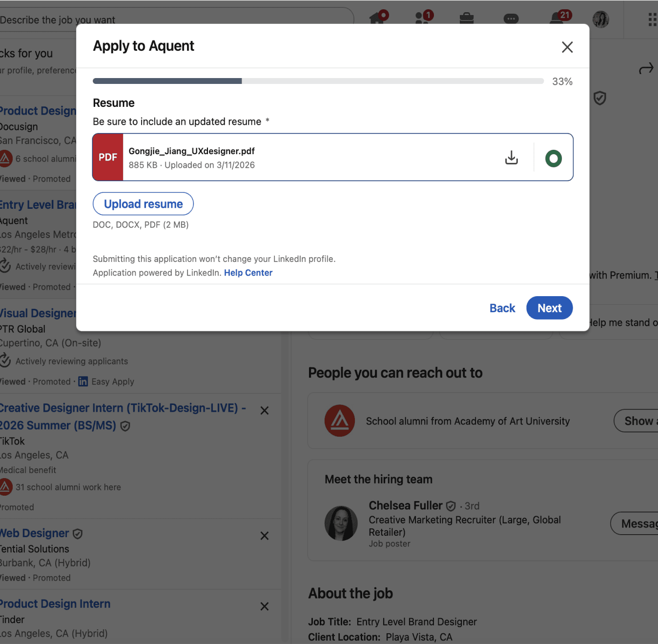The height and width of the screenshot is (644, 658).
Task: Open the Visual Designer PTR Global listing
Action: (38, 313)
